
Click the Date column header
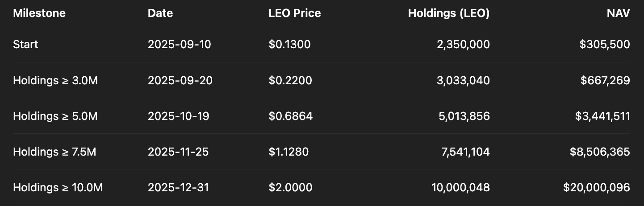click(160, 13)
